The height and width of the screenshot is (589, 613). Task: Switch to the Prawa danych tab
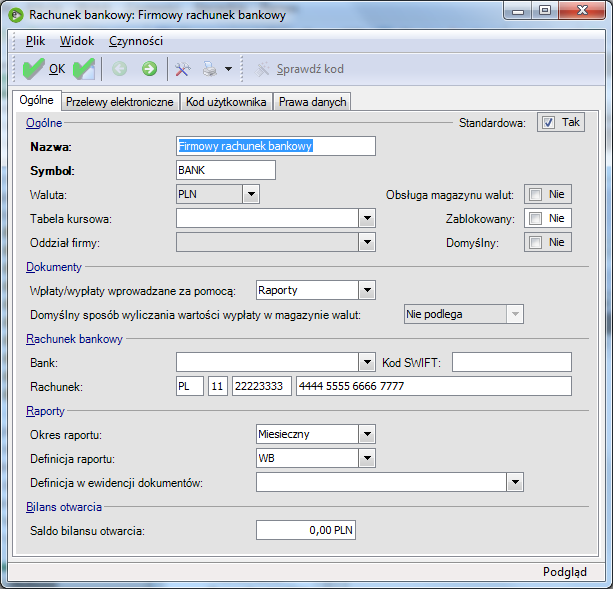point(312,102)
